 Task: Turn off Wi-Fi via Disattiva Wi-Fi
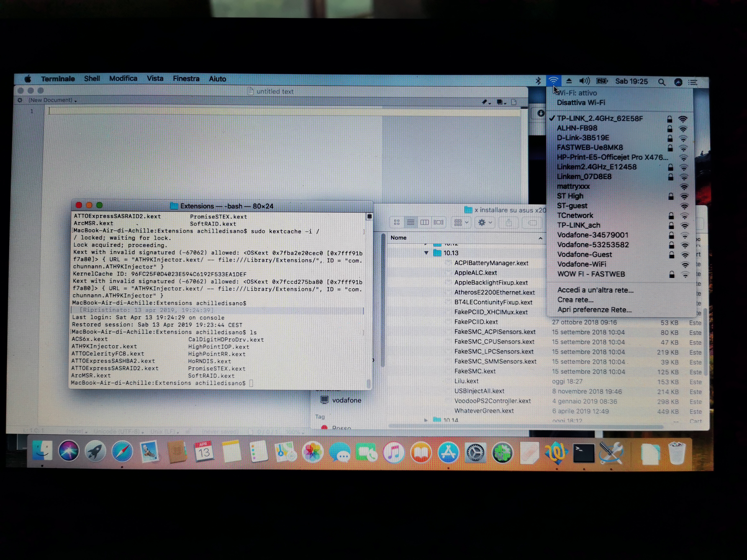tap(581, 103)
